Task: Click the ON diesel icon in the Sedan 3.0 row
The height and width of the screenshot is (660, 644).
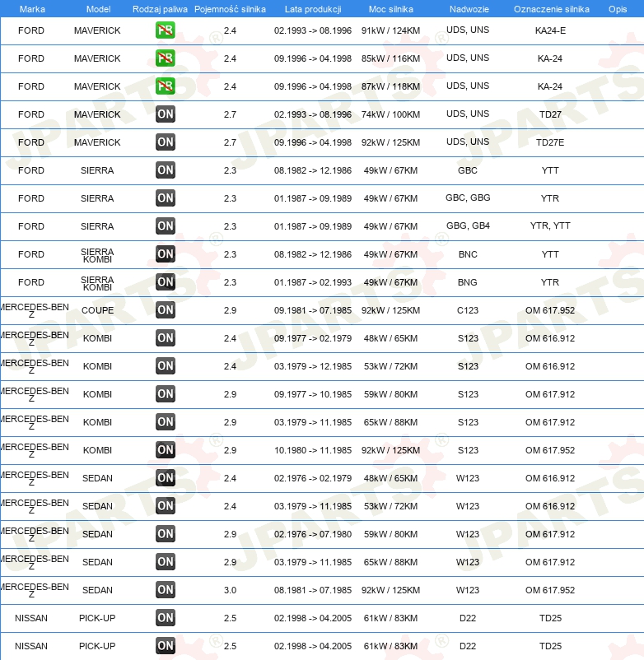Action: click(x=165, y=590)
